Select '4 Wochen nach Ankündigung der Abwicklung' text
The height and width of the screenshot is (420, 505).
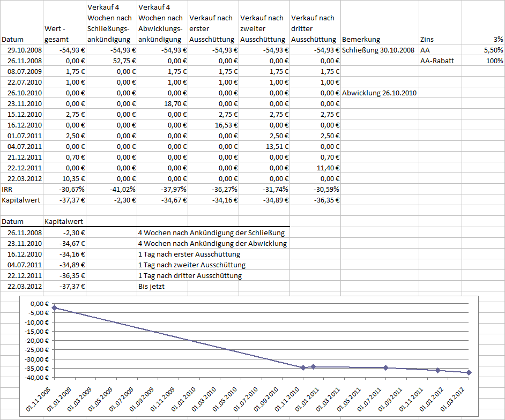tap(213, 243)
